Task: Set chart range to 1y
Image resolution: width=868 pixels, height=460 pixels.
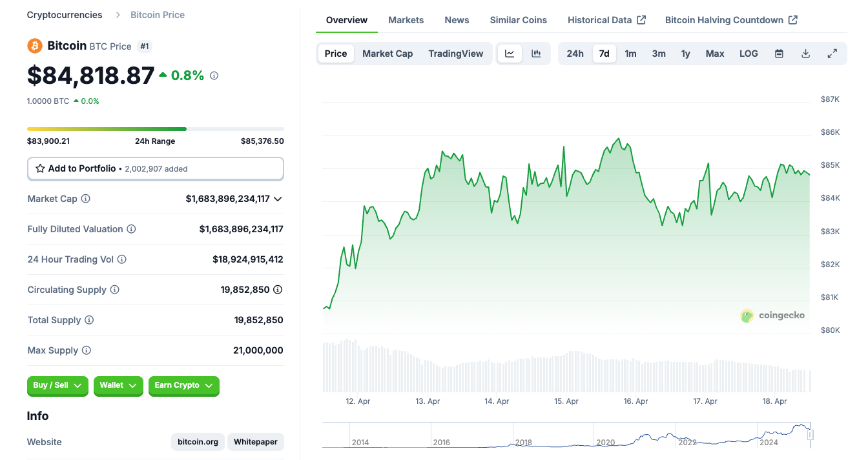Action: [686, 54]
